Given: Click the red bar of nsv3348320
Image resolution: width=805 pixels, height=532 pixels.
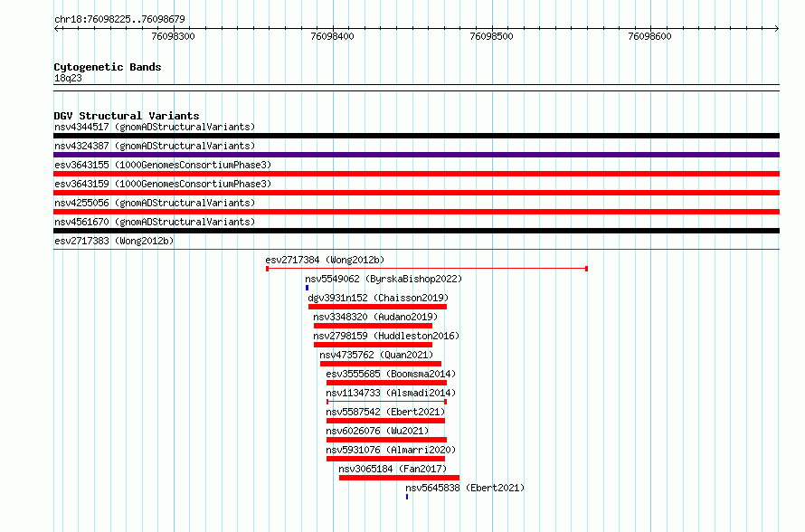Looking at the screenshot, I should point(374,326).
